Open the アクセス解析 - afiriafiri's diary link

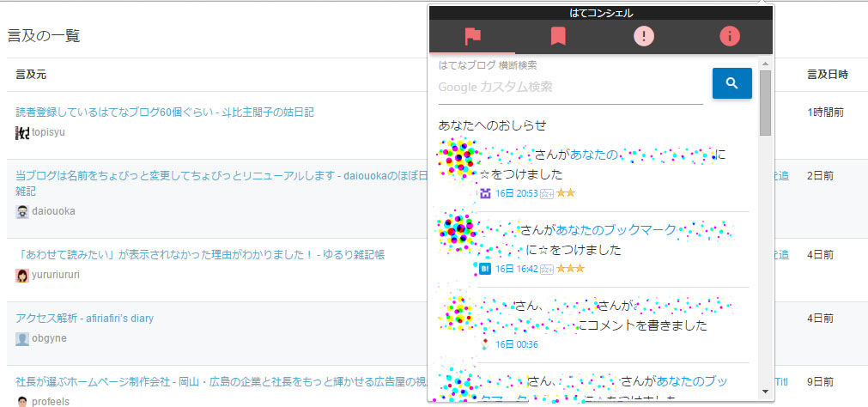point(85,319)
